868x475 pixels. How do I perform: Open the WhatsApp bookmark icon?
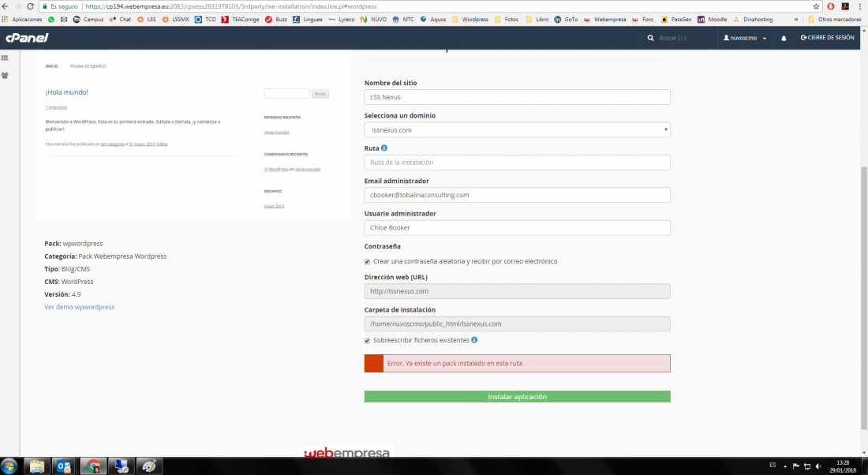51,20
